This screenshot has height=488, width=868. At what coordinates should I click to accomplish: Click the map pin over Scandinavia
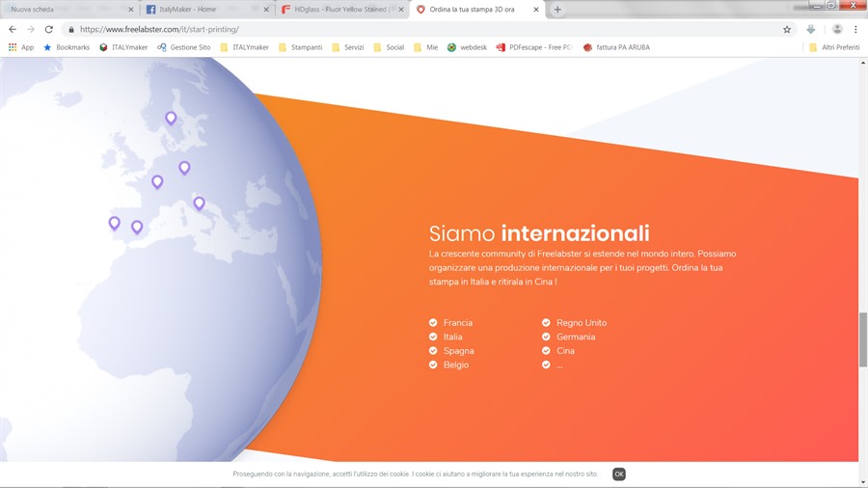click(x=171, y=118)
